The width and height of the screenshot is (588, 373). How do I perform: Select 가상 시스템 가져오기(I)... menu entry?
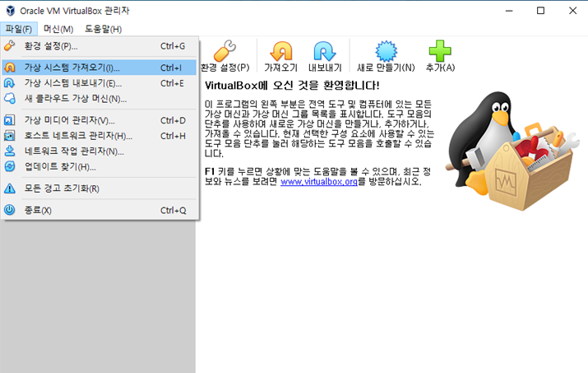(x=99, y=68)
